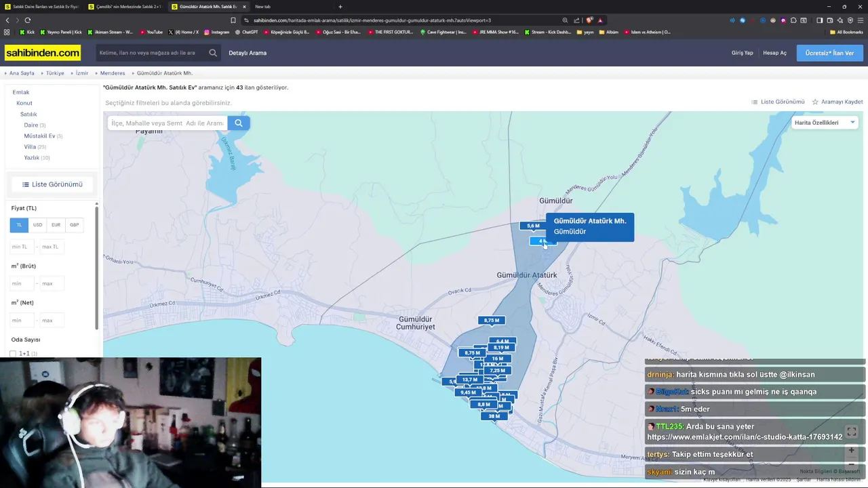Check the 1+1 room count checkbox
The image size is (868, 488).
[x=13, y=354]
